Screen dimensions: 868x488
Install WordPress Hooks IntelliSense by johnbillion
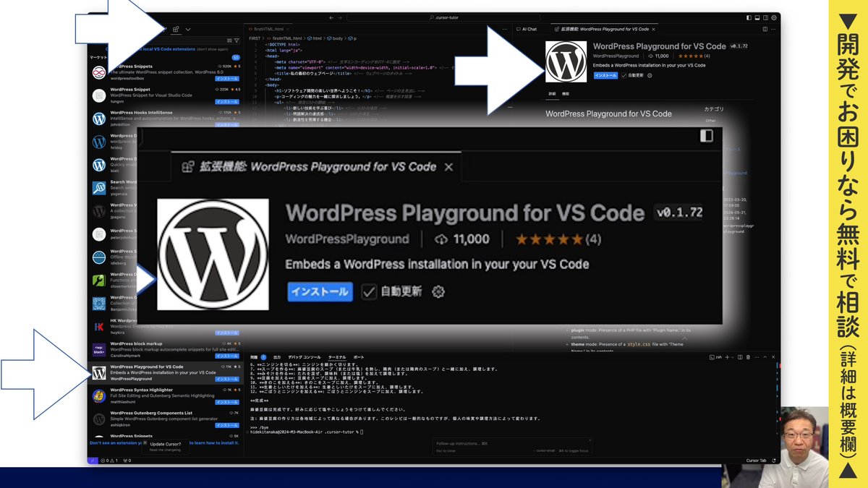(227, 124)
